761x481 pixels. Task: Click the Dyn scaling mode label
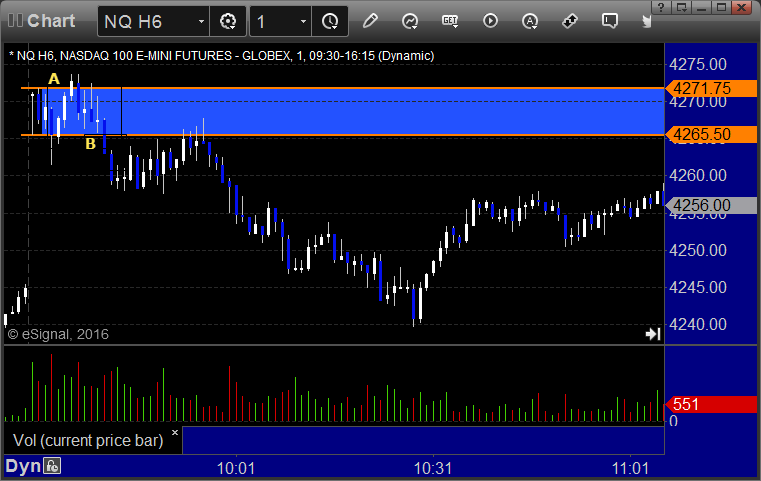[x=23, y=466]
